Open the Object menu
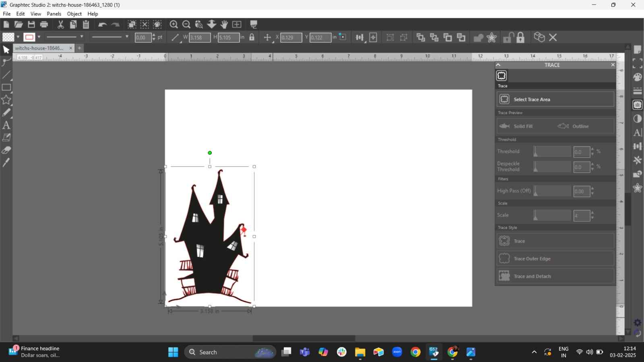The width and height of the screenshot is (644, 362). (x=74, y=14)
